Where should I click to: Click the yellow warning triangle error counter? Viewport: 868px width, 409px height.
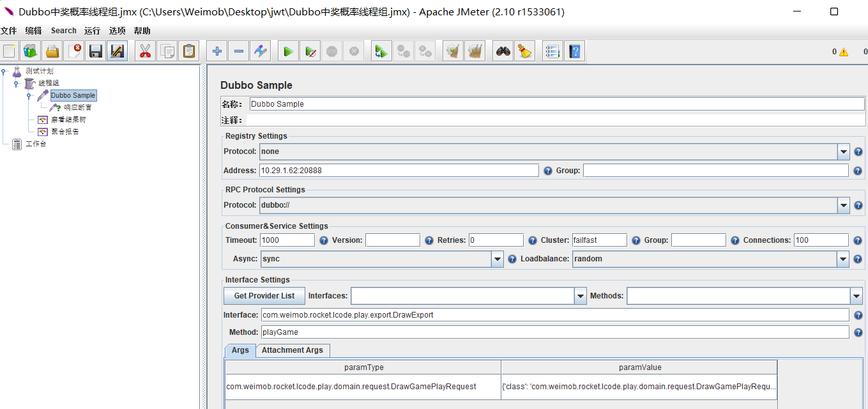point(844,52)
